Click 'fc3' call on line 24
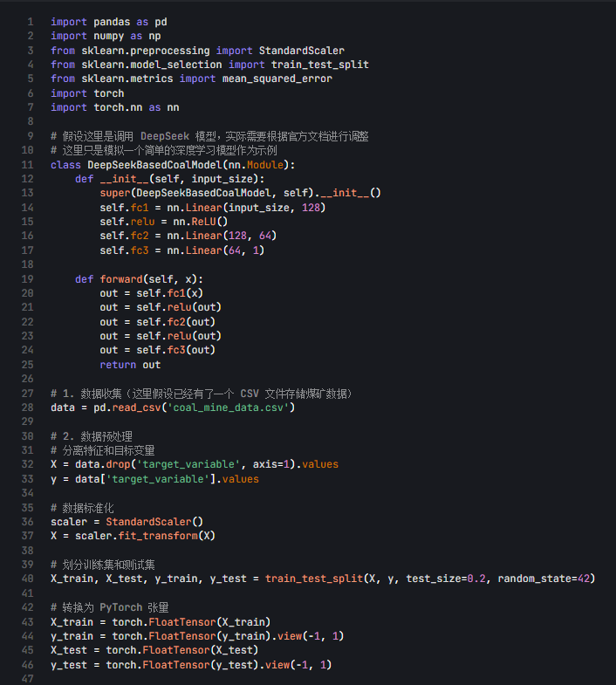Screen dimensions: 616x685 (x=176, y=350)
